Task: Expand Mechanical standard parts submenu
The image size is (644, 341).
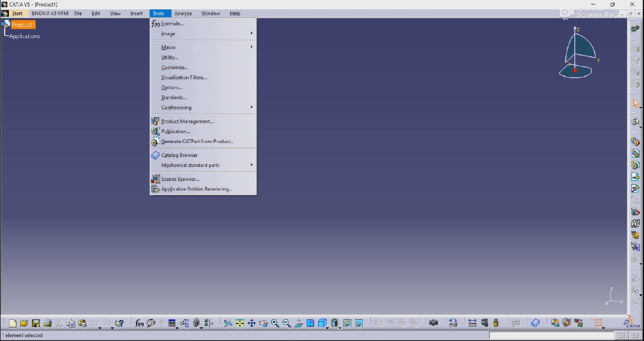Action: (x=203, y=165)
